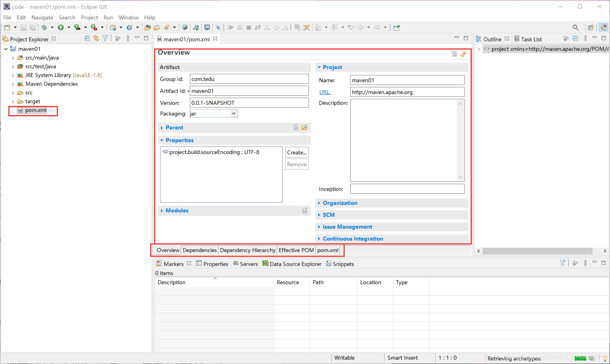The image size is (610, 364).
Task: Click the Back navigation arrow icon
Action: (361, 27)
